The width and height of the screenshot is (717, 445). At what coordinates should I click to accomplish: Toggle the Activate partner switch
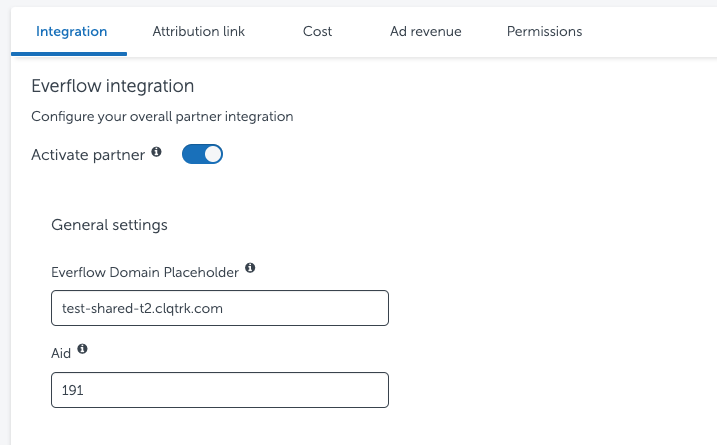[x=202, y=154]
